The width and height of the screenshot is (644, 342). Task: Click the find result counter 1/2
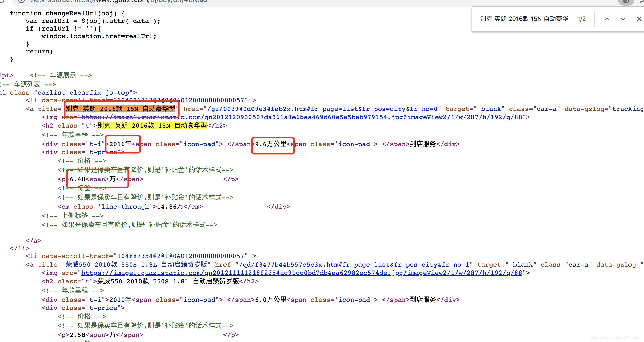point(581,19)
